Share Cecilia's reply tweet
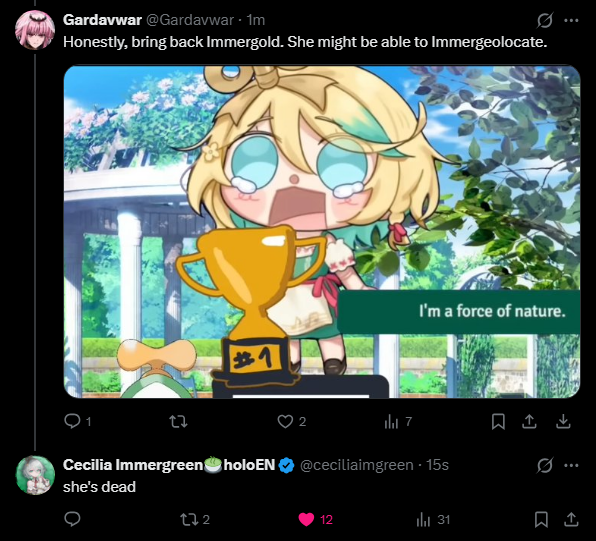Image resolution: width=596 pixels, height=541 pixels. click(571, 519)
